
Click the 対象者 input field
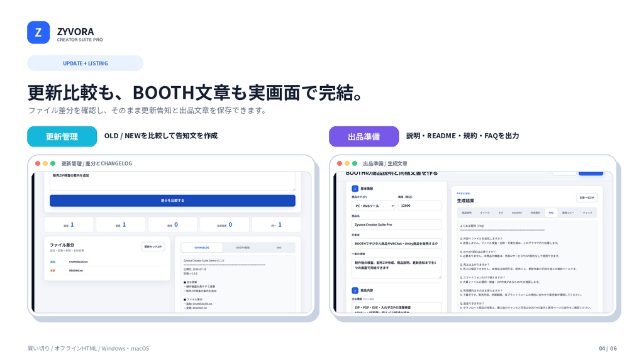[396, 243]
